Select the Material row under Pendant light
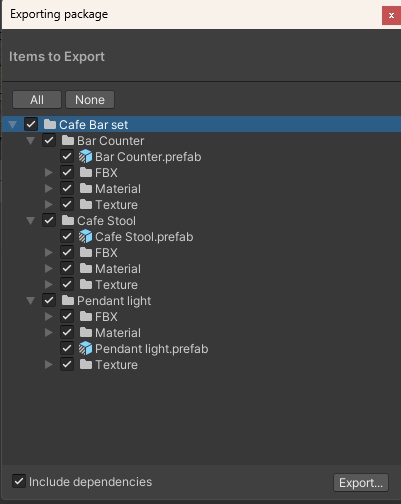 pos(201,332)
